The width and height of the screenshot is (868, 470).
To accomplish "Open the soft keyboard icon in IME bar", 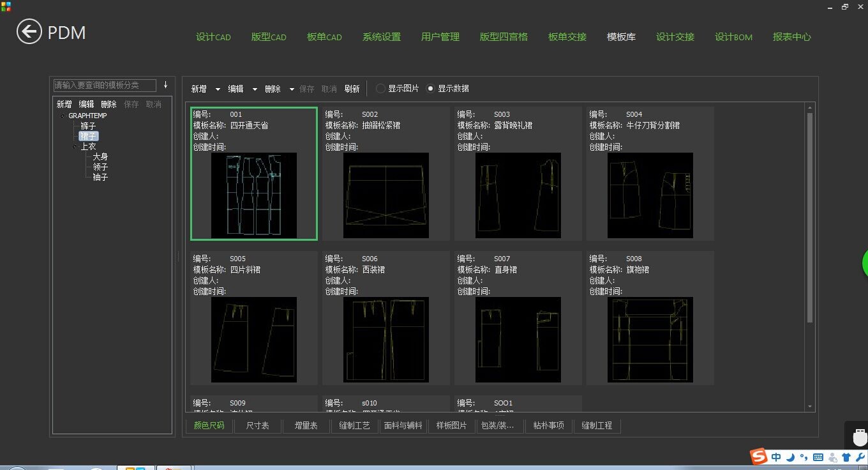I will click(x=818, y=457).
